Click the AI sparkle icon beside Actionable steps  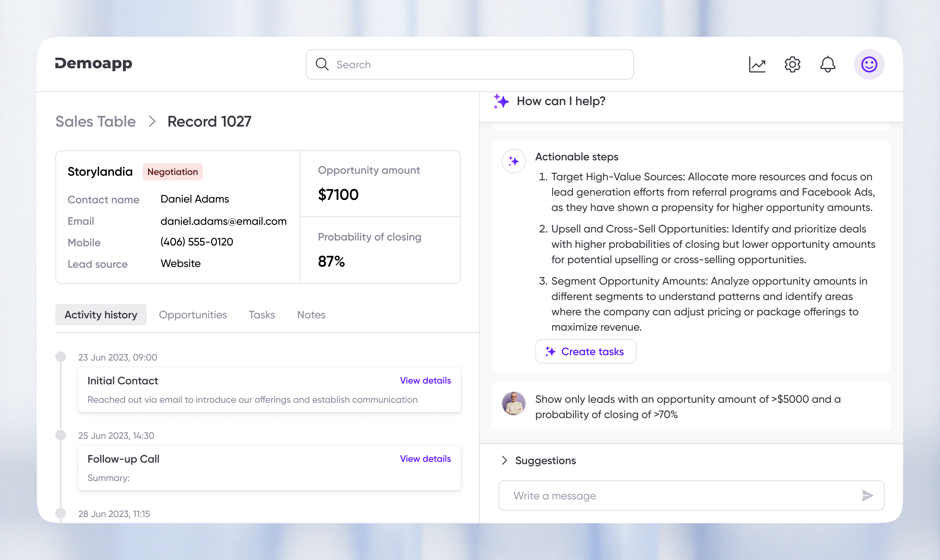[514, 161]
